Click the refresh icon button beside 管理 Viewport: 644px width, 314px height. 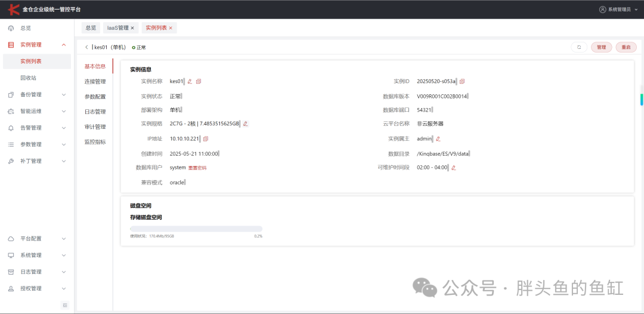(x=579, y=47)
